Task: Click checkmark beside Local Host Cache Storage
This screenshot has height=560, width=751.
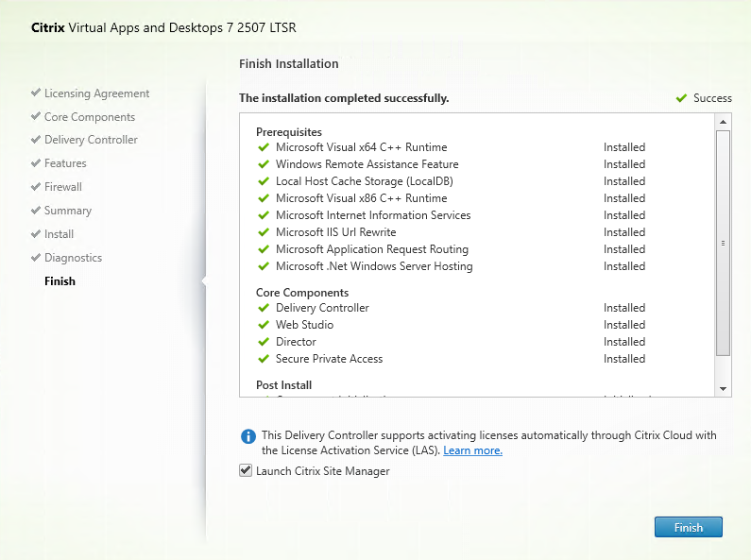Action: tap(264, 181)
